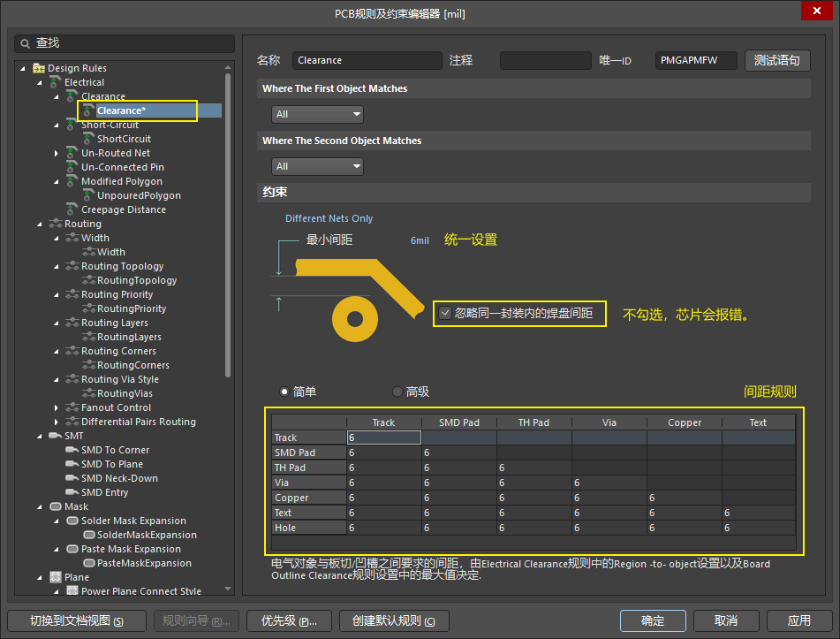Screen dimensions: 840x639
Task: Click the 名称 Clearance name field
Action: pos(367,60)
